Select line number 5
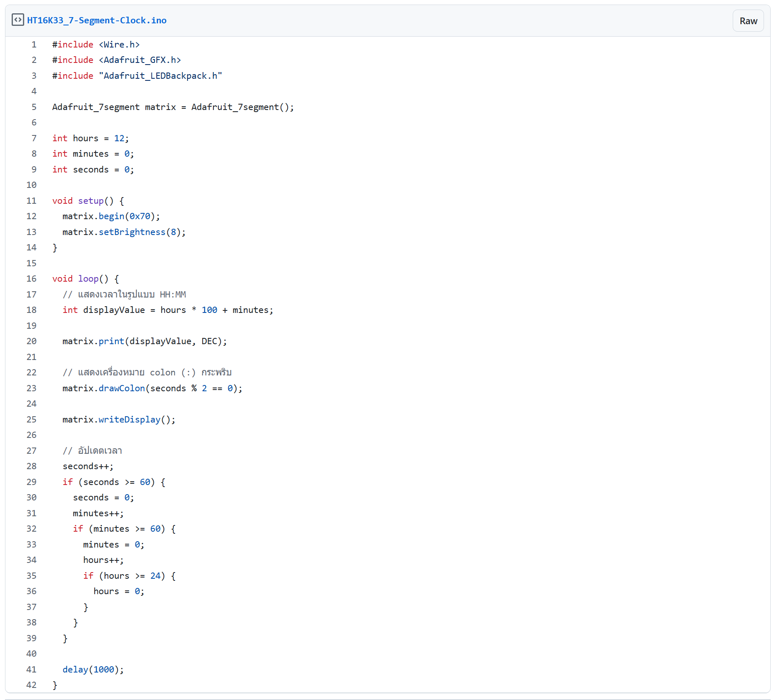Viewport: 774px width, 700px height. tap(34, 107)
